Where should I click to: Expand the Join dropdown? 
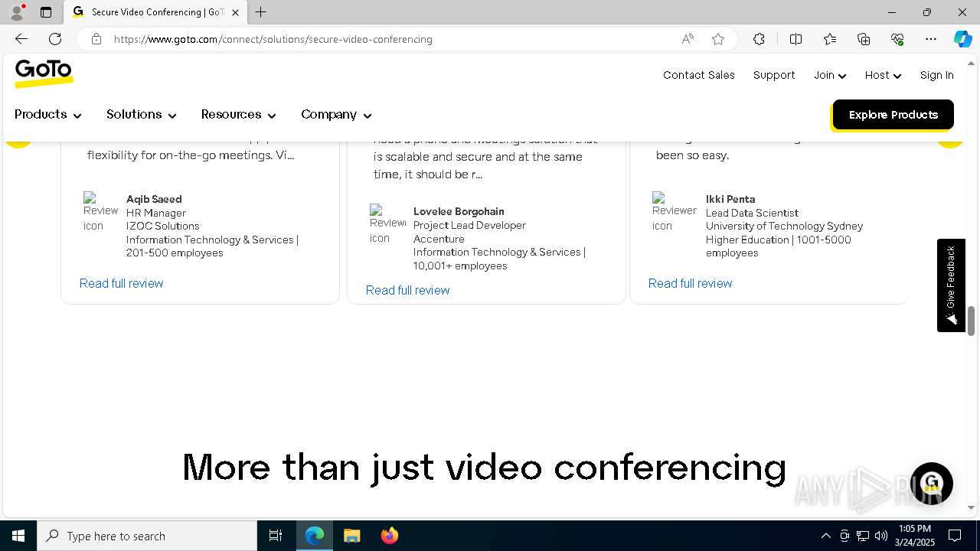(x=830, y=75)
